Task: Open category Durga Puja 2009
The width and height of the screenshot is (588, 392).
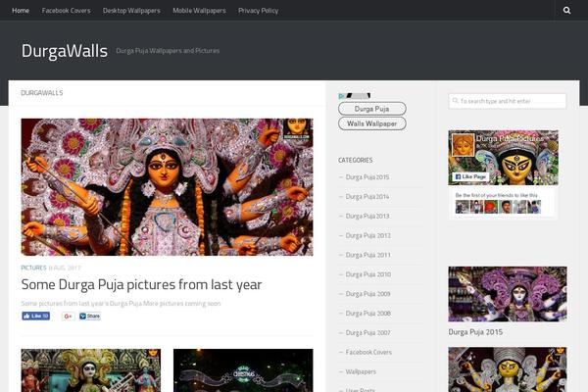Action: point(367,294)
